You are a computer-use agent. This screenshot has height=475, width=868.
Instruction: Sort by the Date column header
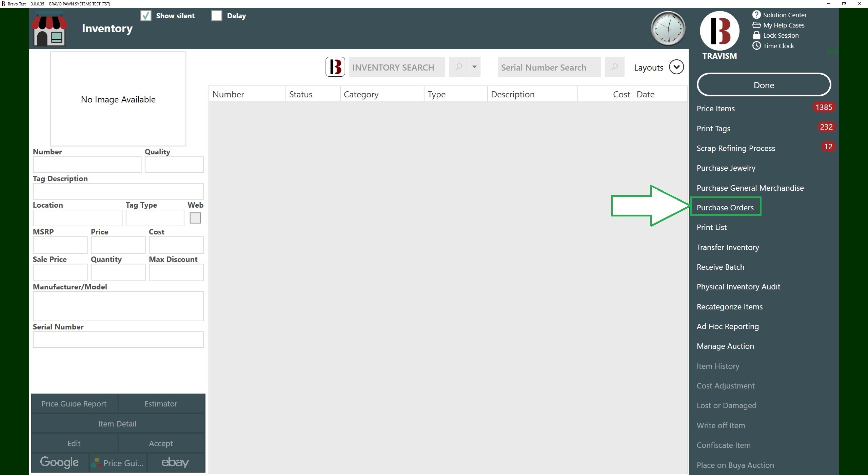click(660, 94)
